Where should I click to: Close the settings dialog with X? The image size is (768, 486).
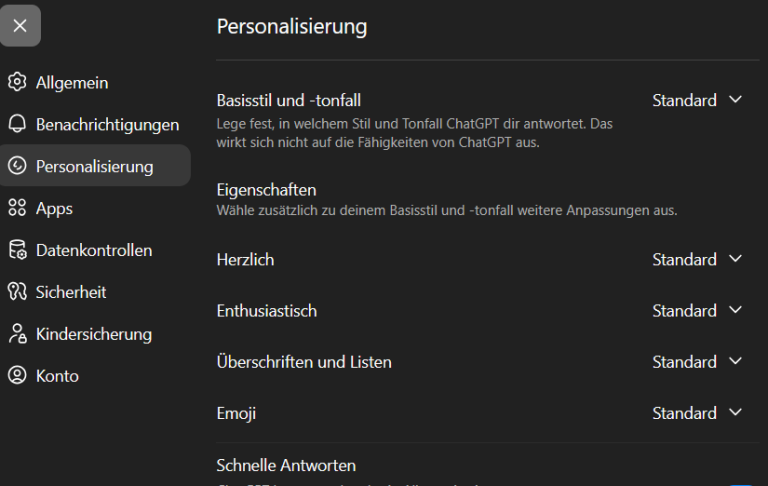click(x=20, y=25)
